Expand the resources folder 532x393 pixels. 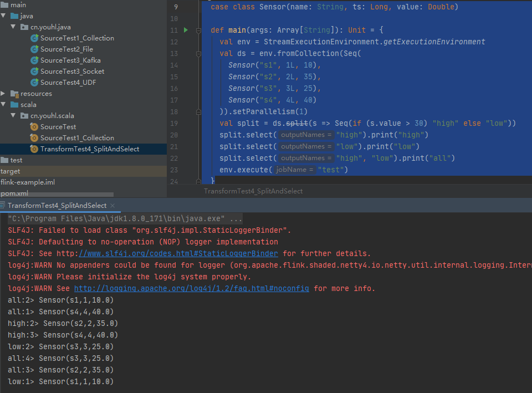coord(3,93)
